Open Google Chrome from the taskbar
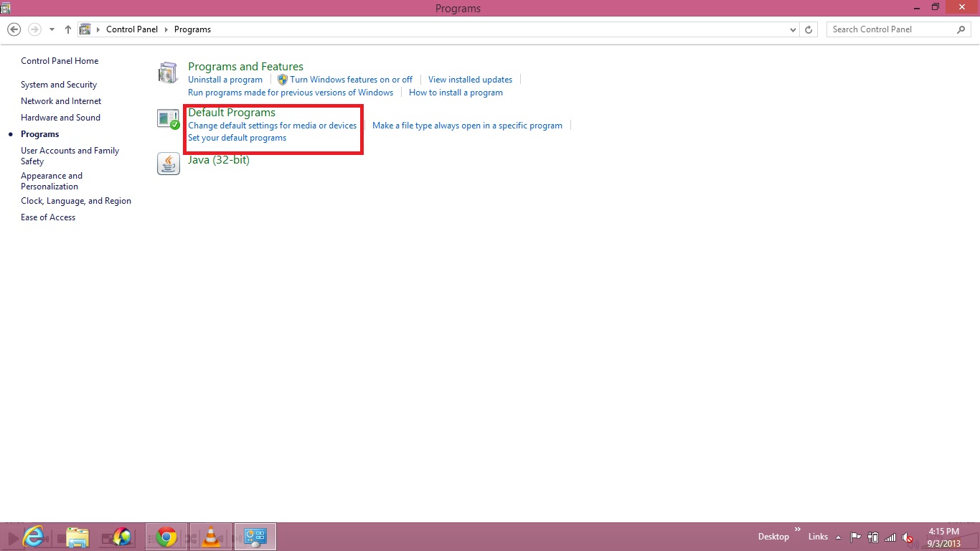This screenshot has width=980, height=551. (x=166, y=537)
